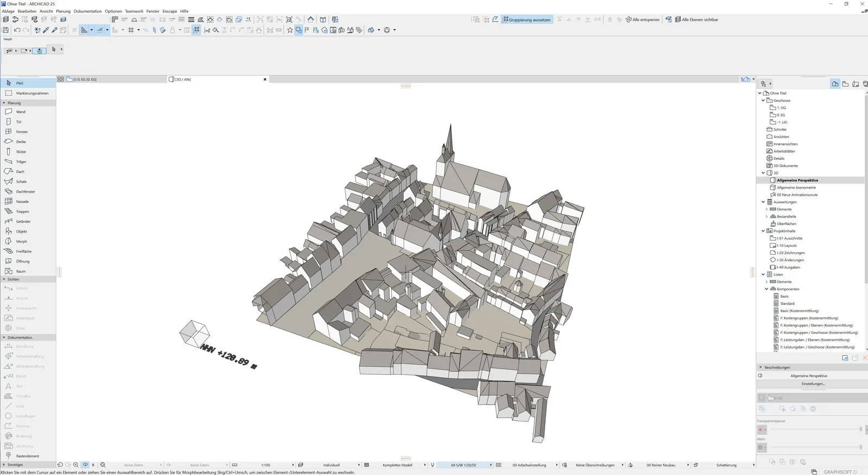Activate the Decke tool
868x475 pixels.
click(x=28, y=142)
